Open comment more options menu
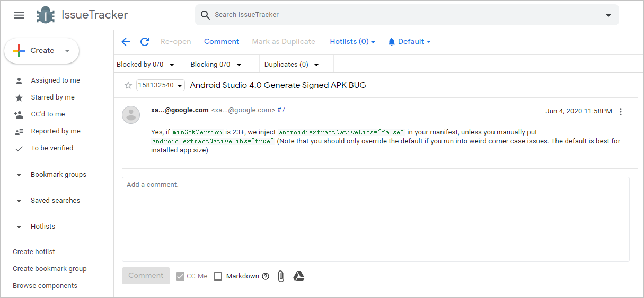Image resolution: width=644 pixels, height=298 pixels. point(621,112)
